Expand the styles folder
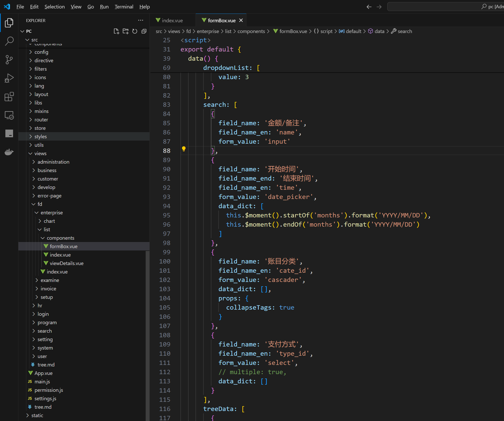Viewport: 504px width, 421px height. 84,136
